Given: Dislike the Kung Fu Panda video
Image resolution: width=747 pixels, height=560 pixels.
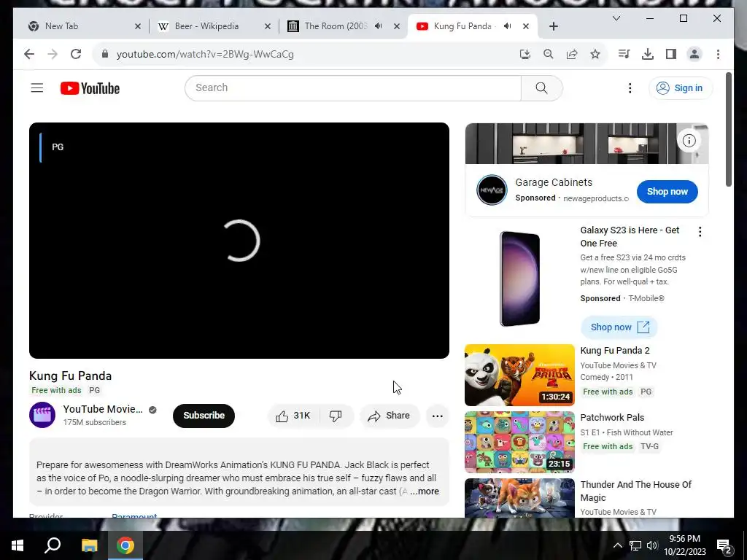Looking at the screenshot, I should coord(336,416).
